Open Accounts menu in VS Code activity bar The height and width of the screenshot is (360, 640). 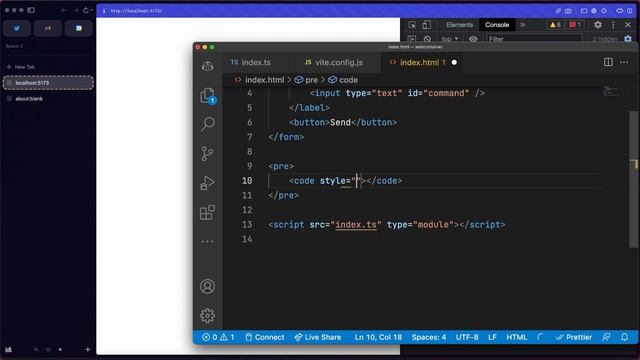tap(207, 287)
